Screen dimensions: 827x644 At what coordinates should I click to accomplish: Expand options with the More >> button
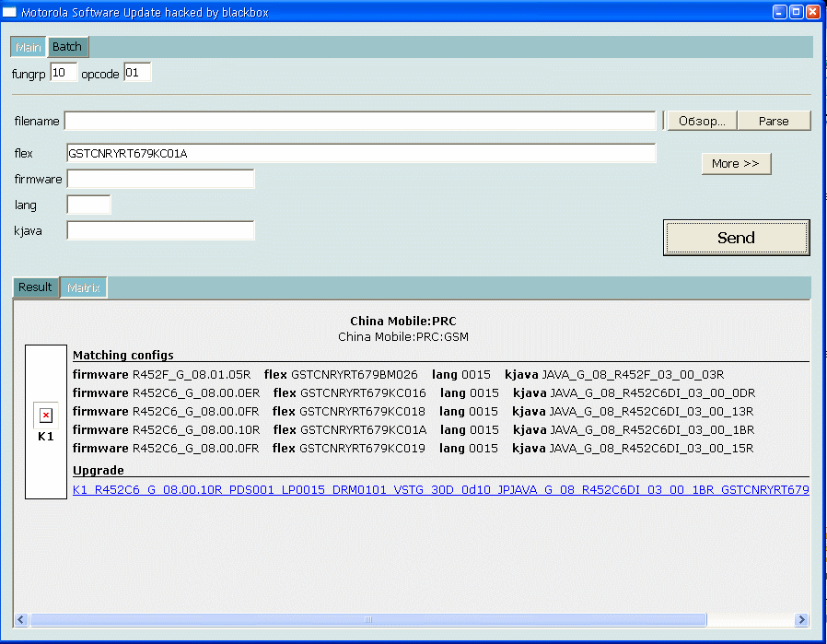(x=736, y=163)
